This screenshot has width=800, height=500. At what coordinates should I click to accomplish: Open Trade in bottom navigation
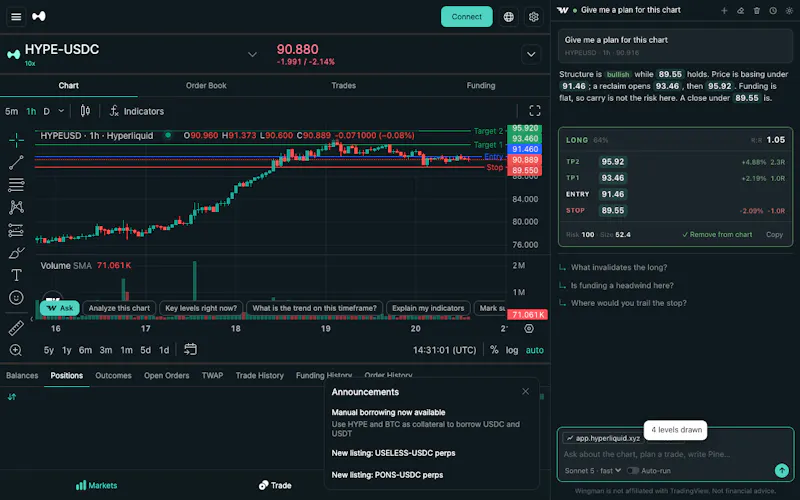[x=275, y=485]
